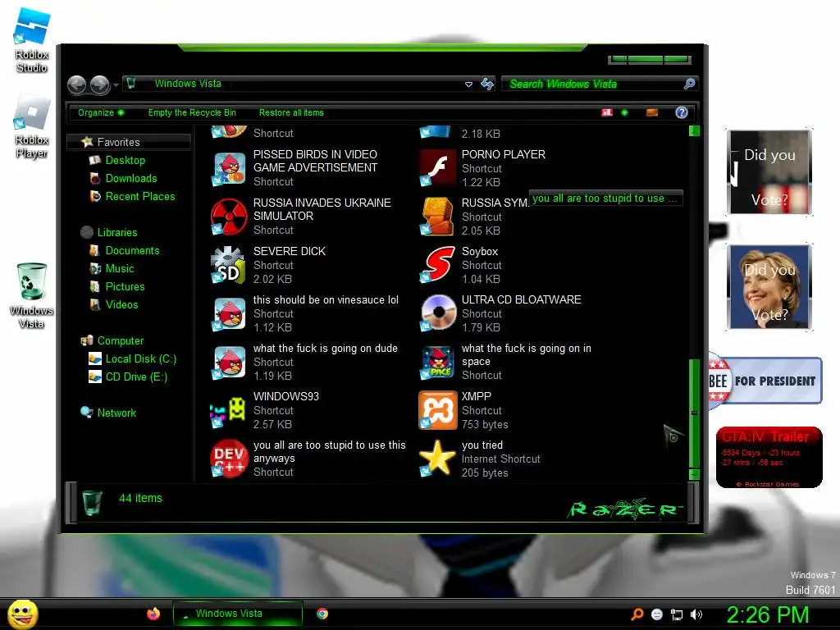Select the DEV C++ icon shortcut
Image resolution: width=840 pixels, height=630 pixels.
(x=229, y=459)
